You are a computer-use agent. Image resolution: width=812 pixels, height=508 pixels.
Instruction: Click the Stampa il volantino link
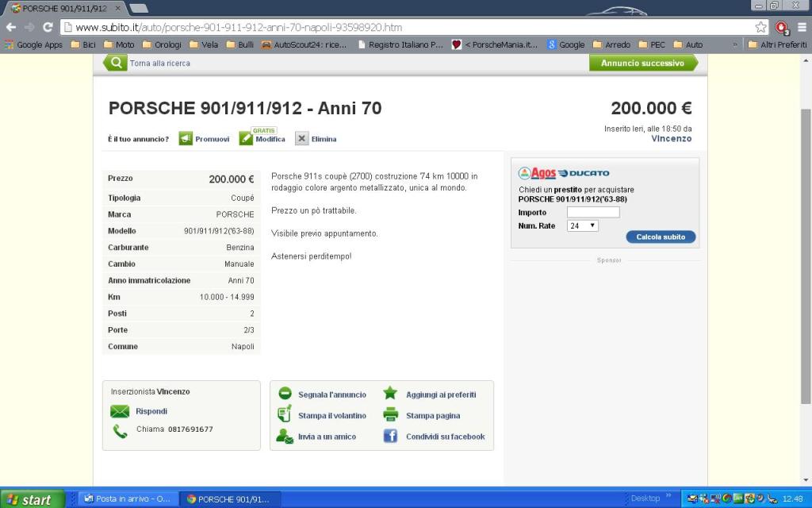tap(332, 416)
